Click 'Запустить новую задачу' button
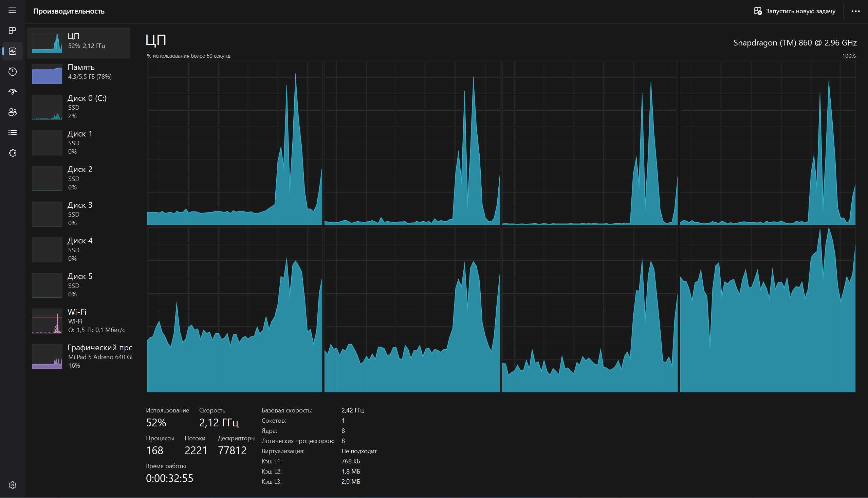868x498 pixels. (795, 11)
